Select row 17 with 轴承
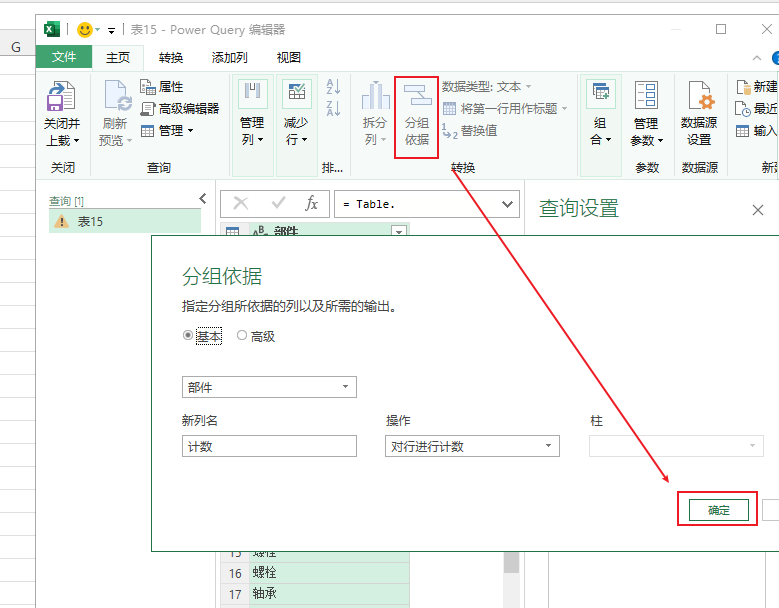The width and height of the screenshot is (779, 608). 315,594
